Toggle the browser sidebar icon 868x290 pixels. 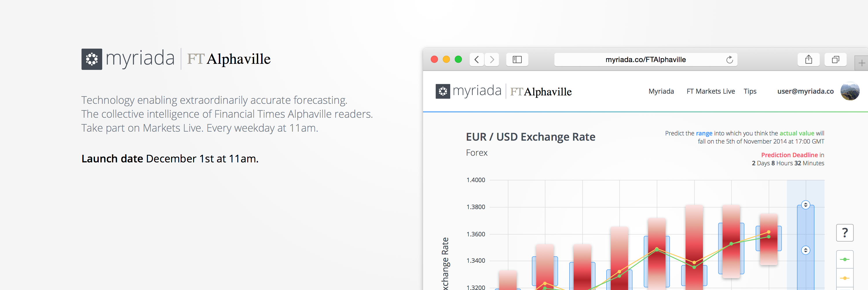[517, 60]
